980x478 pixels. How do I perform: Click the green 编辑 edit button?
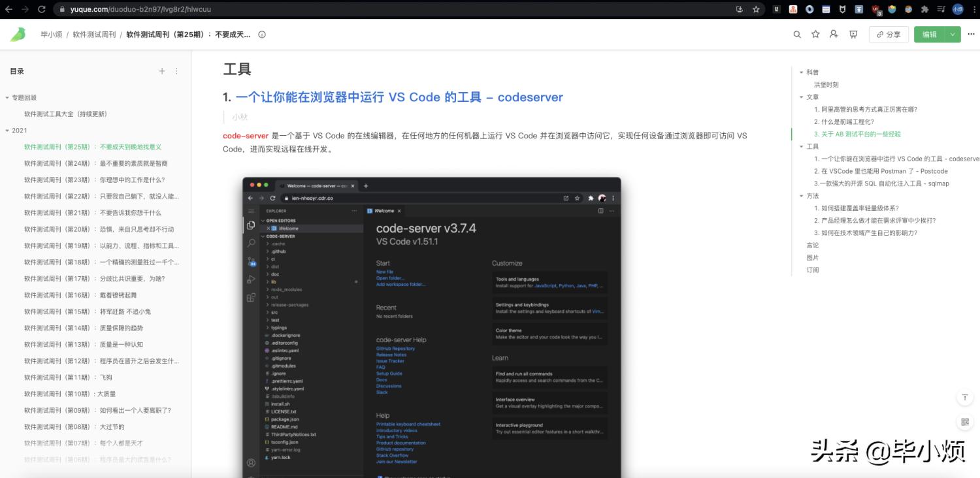pos(930,35)
